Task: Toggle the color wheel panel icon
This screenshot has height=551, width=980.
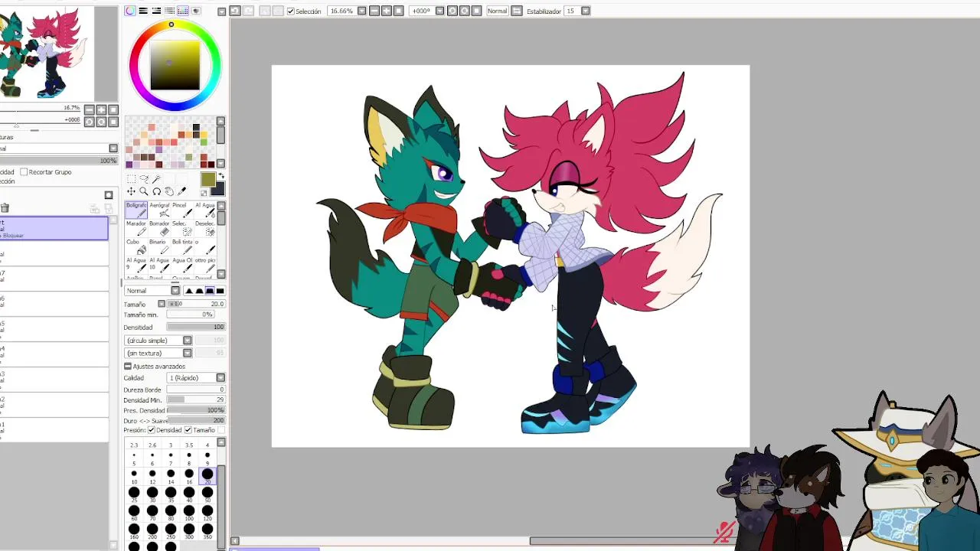Action: point(130,11)
